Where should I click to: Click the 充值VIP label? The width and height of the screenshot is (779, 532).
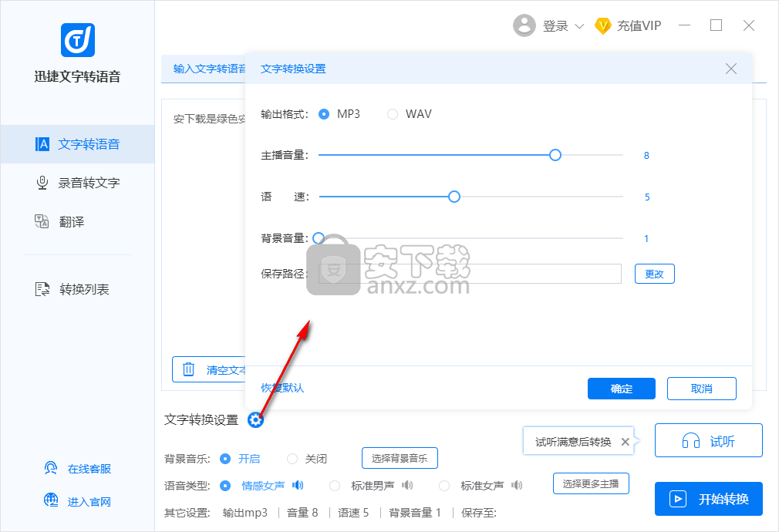point(639,26)
